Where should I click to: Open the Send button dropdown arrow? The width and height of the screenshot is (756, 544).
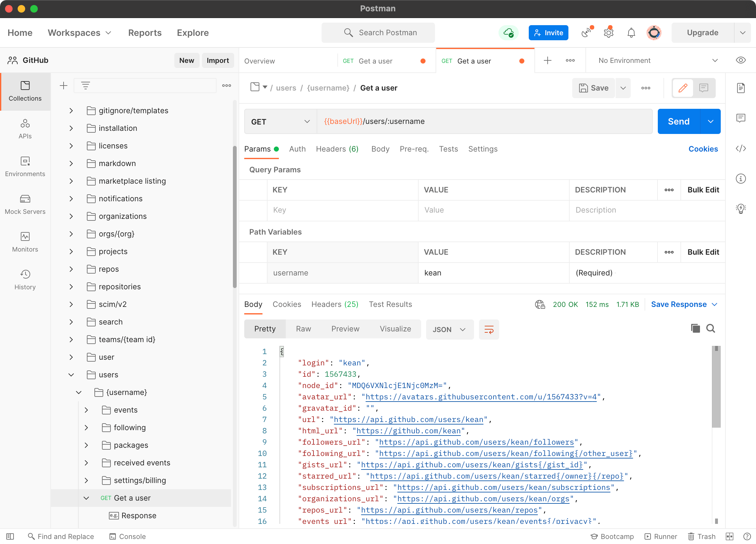point(710,122)
